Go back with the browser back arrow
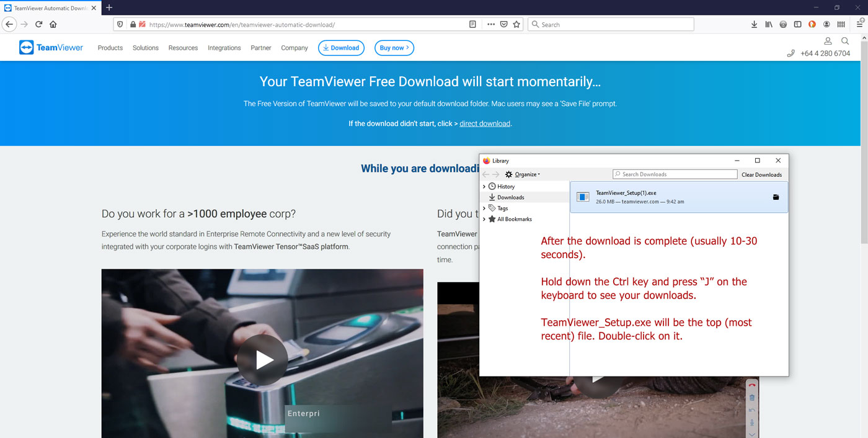Image resolution: width=868 pixels, height=438 pixels. [9, 24]
